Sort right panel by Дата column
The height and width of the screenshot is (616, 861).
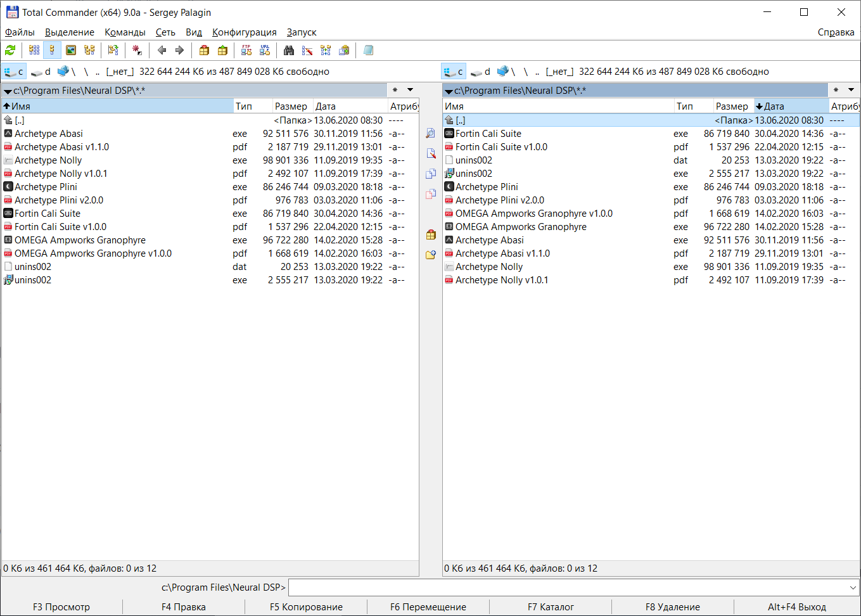point(791,106)
